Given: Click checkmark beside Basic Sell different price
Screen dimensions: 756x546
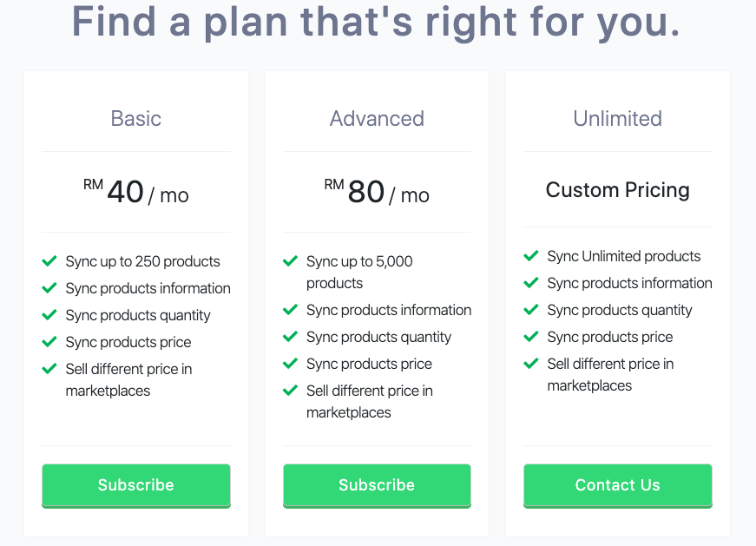Looking at the screenshot, I should [x=49, y=369].
